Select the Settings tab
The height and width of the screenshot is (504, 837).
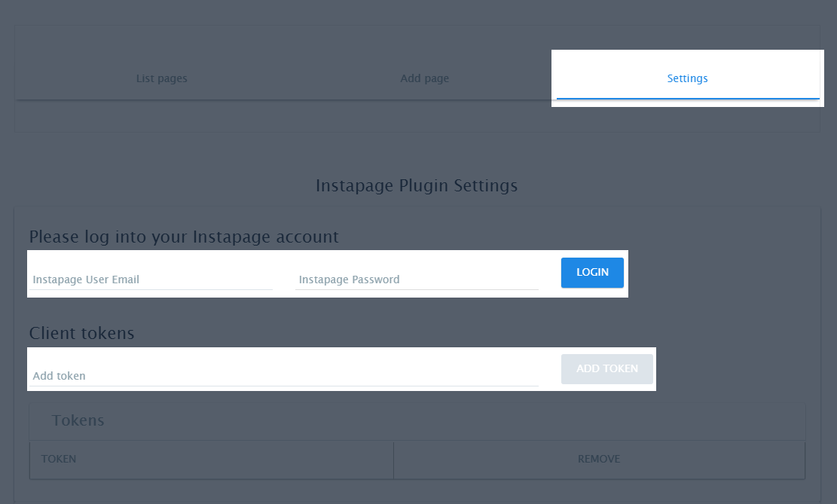[686, 78]
